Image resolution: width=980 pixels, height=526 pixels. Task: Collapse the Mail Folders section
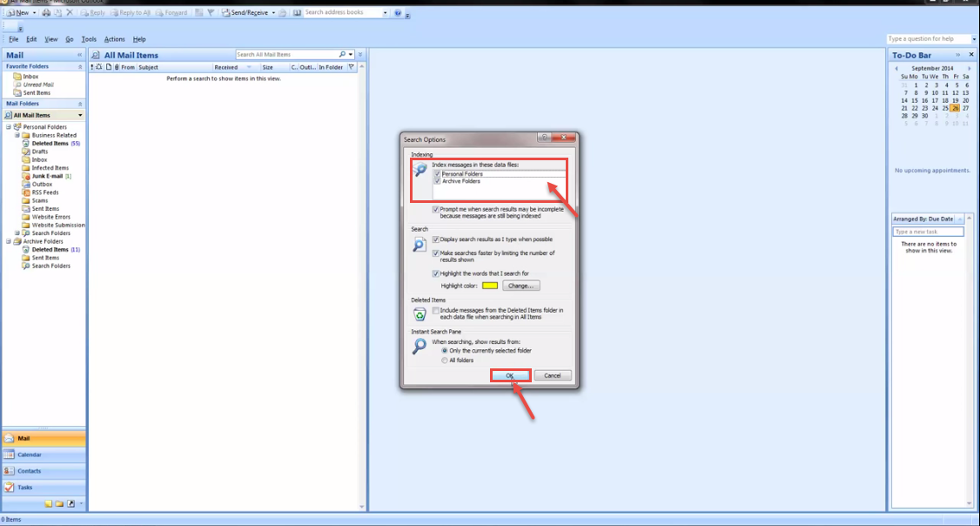pos(80,104)
